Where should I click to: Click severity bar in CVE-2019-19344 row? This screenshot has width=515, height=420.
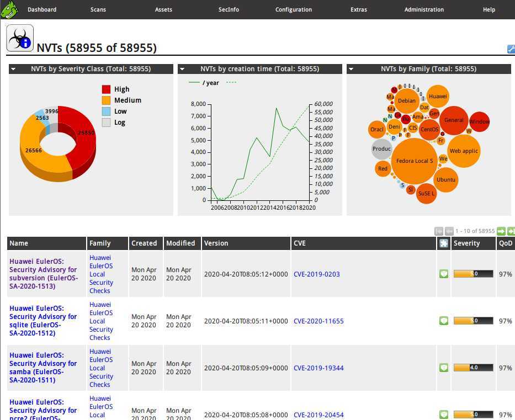[473, 368]
